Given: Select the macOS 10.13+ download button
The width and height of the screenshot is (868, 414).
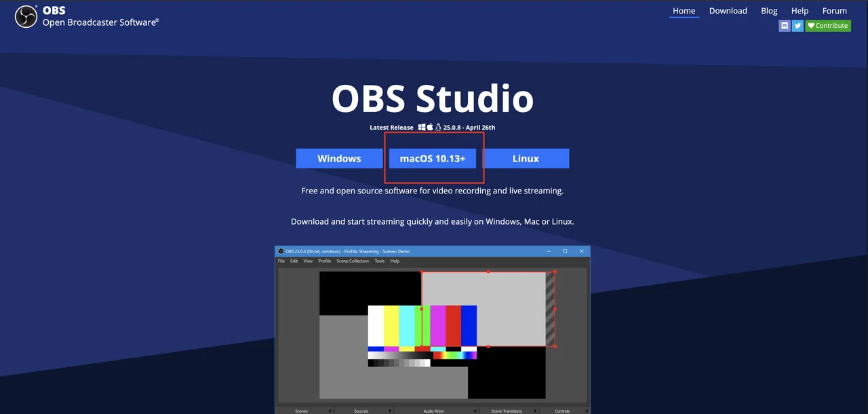Looking at the screenshot, I should pos(433,159).
